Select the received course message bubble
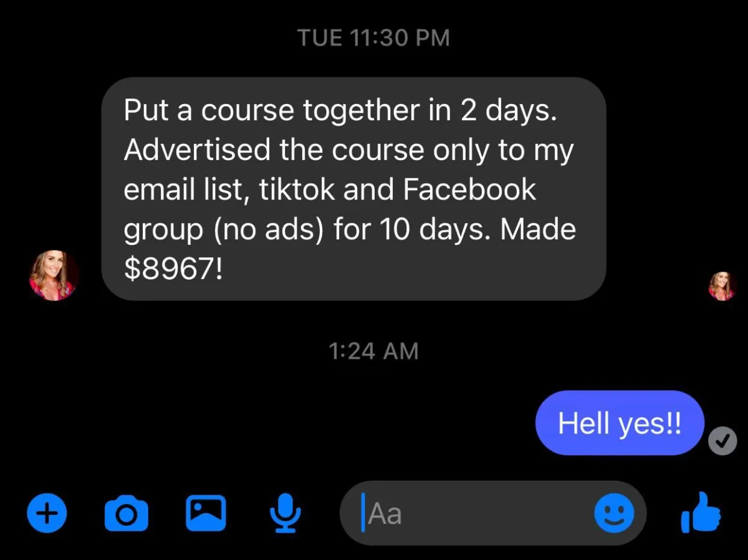 (353, 189)
